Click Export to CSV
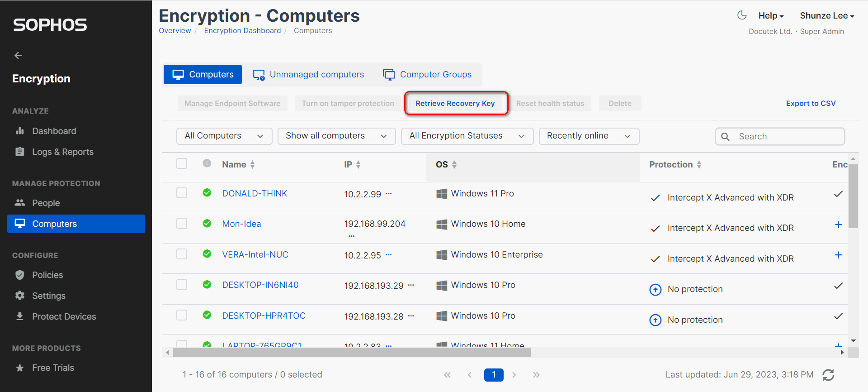The image size is (868, 392). 811,104
